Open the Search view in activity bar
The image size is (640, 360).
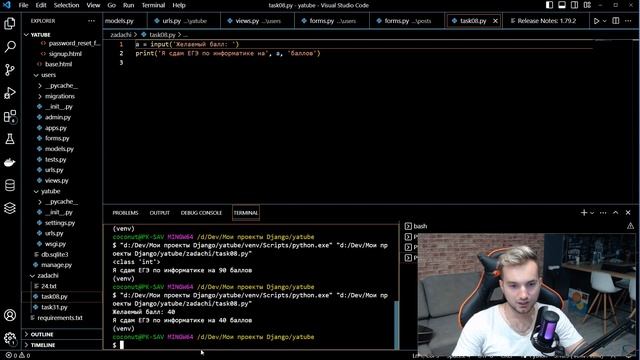coord(10,47)
